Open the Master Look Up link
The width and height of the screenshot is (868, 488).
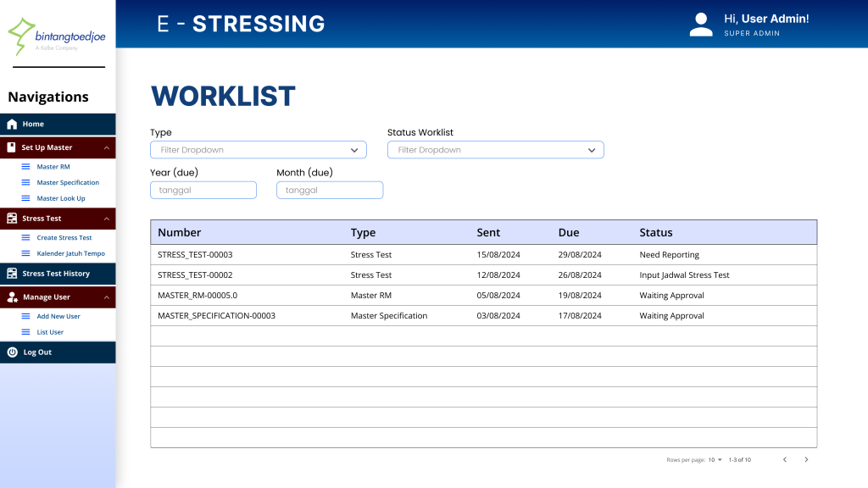tap(61, 198)
